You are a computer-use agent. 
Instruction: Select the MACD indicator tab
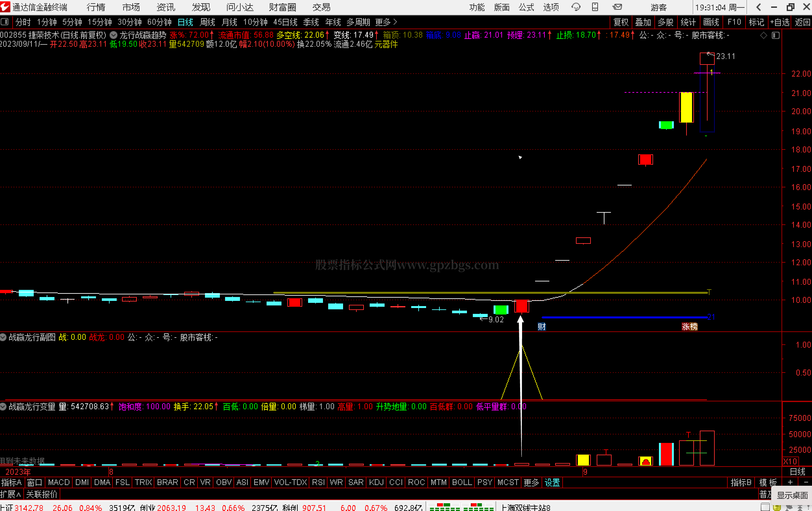59,482
